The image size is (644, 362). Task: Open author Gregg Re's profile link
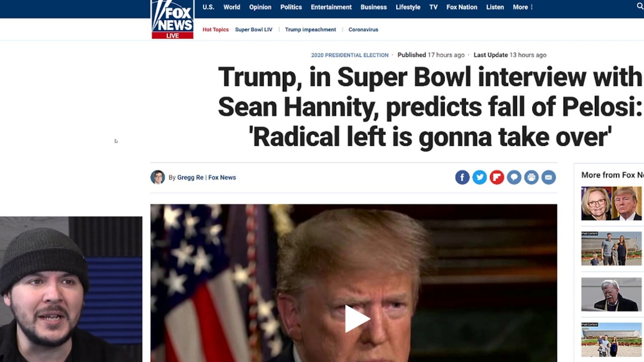[190, 177]
